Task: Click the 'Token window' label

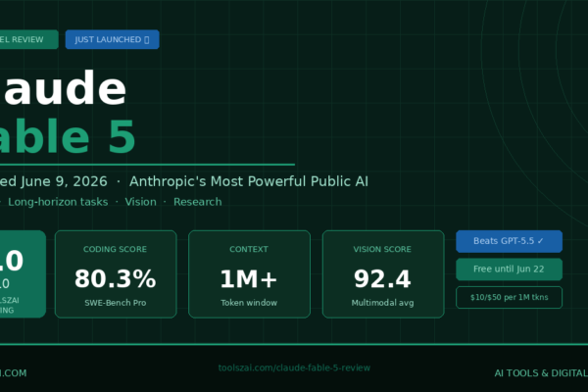Action: 249,303
